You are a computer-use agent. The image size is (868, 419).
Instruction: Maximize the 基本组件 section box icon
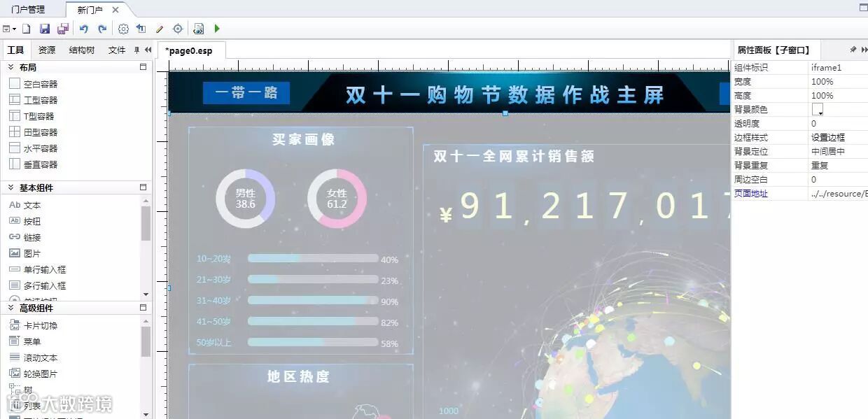pyautogui.click(x=143, y=187)
